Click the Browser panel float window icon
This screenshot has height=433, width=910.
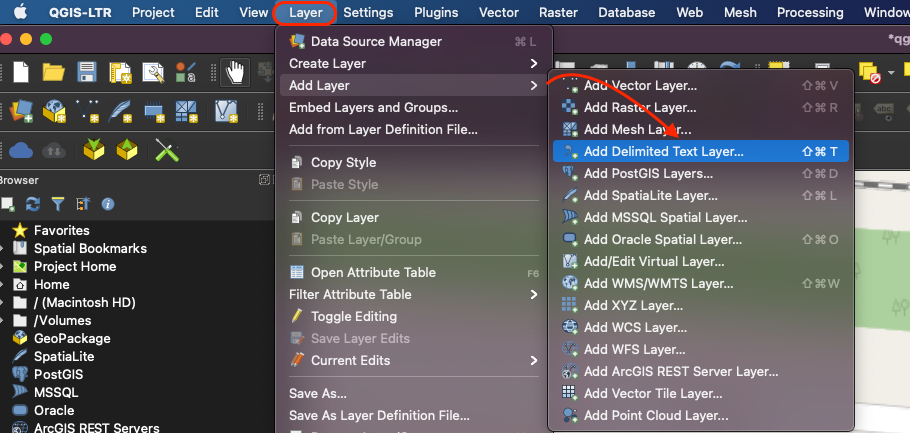pyautogui.click(x=264, y=180)
